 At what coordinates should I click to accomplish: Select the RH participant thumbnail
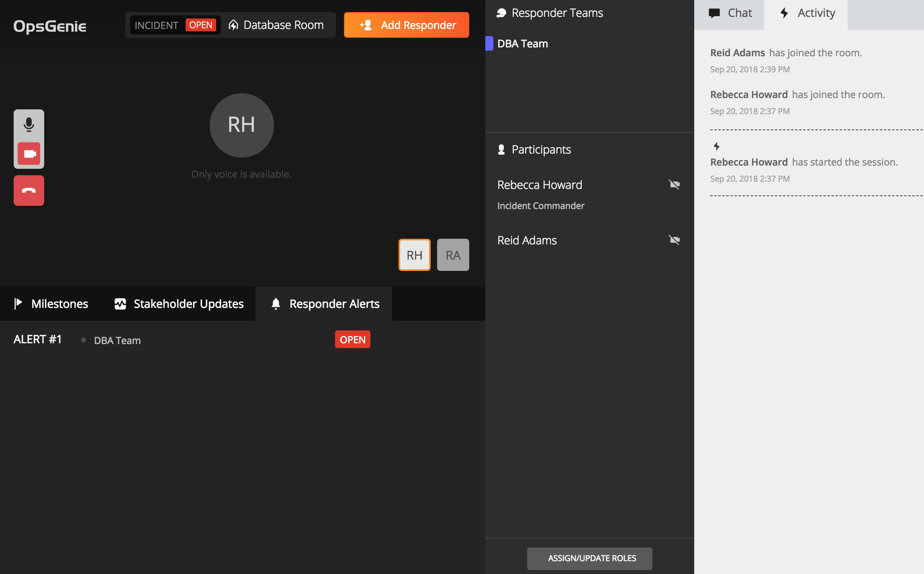pos(414,255)
